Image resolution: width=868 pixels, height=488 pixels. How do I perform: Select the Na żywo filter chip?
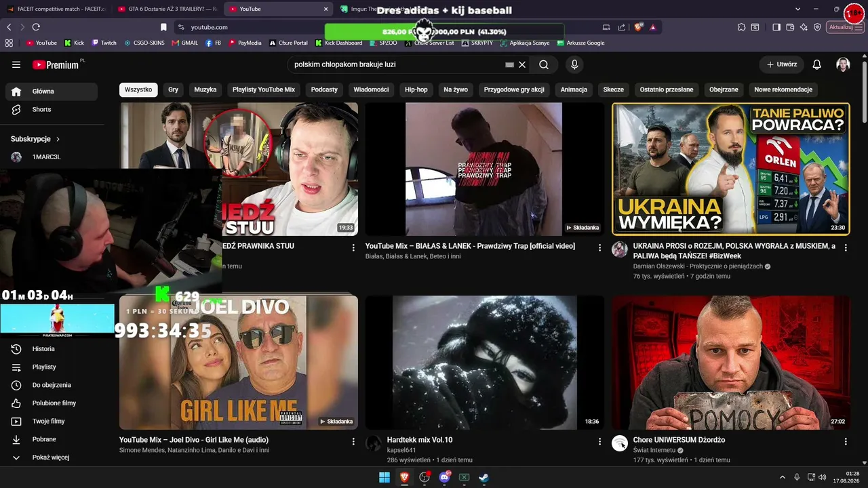coord(456,89)
